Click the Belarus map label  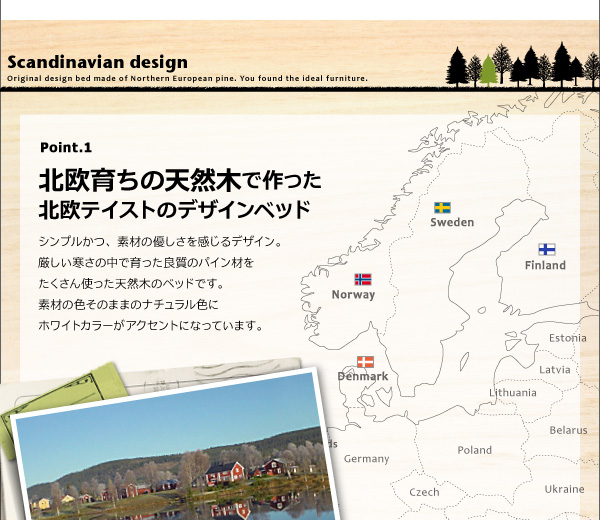click(568, 430)
